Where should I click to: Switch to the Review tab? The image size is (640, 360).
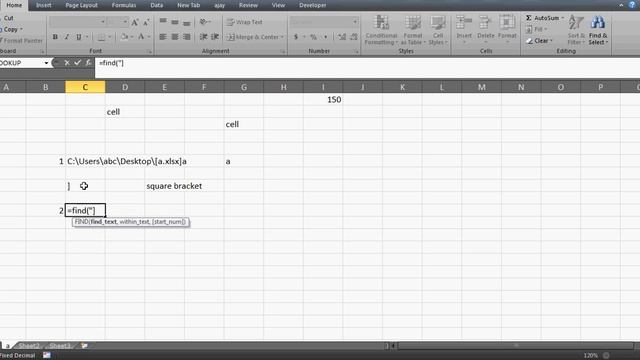click(248, 5)
